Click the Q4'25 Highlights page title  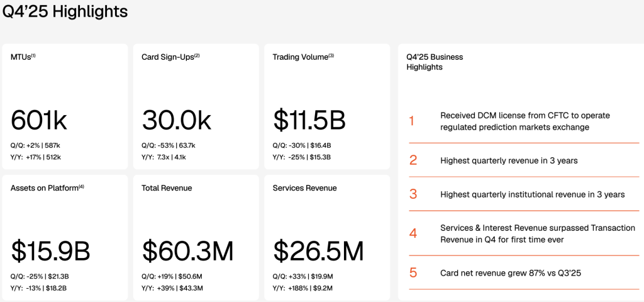(x=65, y=11)
